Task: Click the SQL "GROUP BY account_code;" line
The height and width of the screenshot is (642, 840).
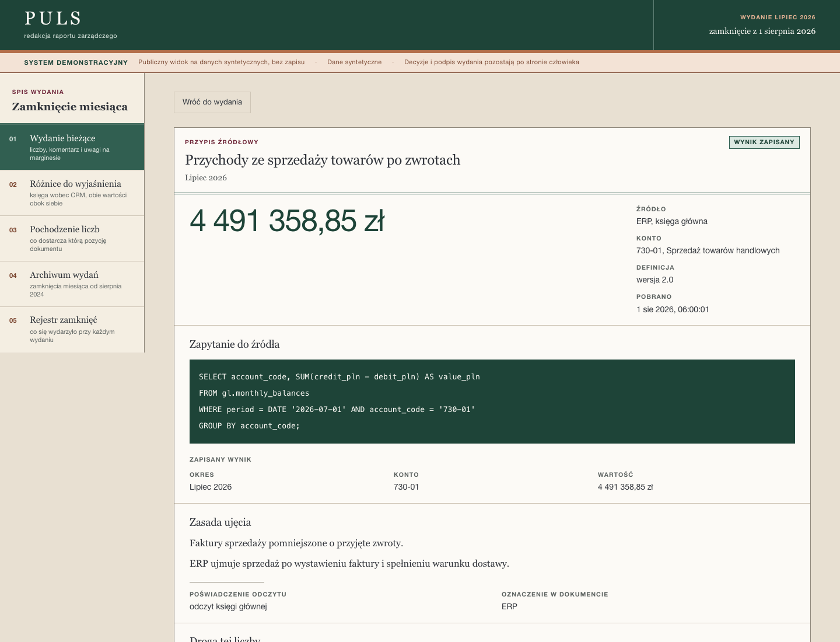Action: point(249,426)
